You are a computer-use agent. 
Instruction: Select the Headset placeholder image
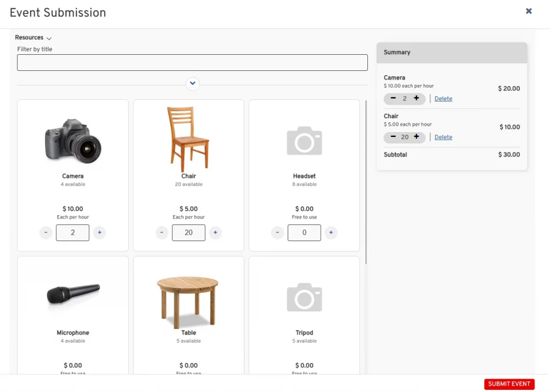305,141
